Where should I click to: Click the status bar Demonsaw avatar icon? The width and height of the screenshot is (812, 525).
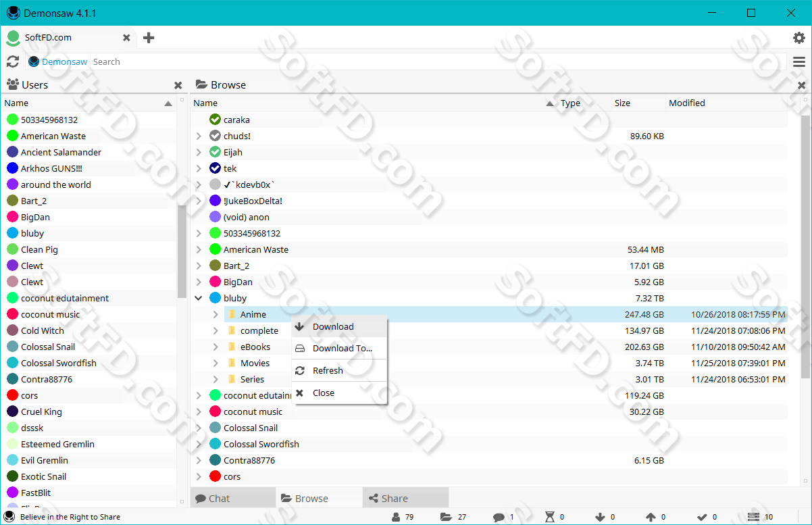[9, 517]
